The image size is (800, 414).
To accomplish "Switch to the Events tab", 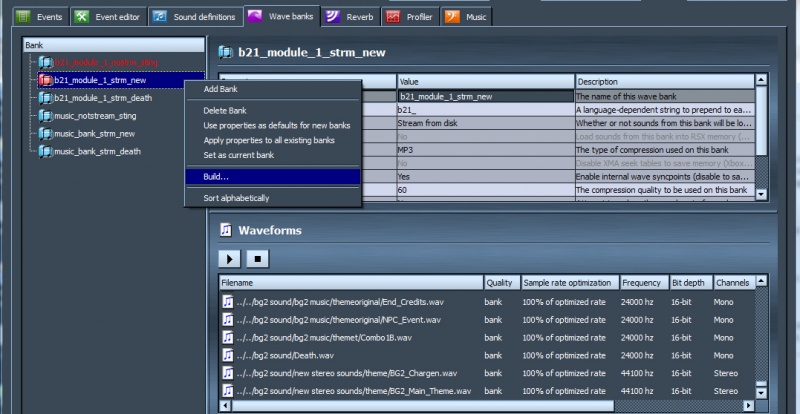I will point(38,17).
